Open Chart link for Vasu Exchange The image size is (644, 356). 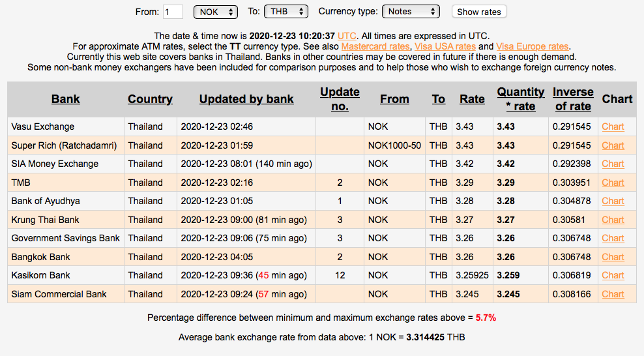[x=613, y=126]
